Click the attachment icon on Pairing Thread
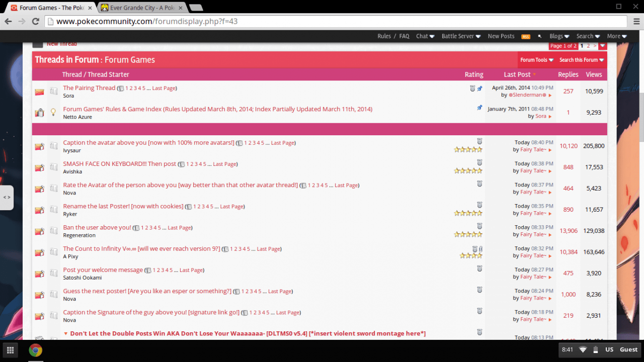The height and width of the screenshot is (362, 644). (x=472, y=88)
